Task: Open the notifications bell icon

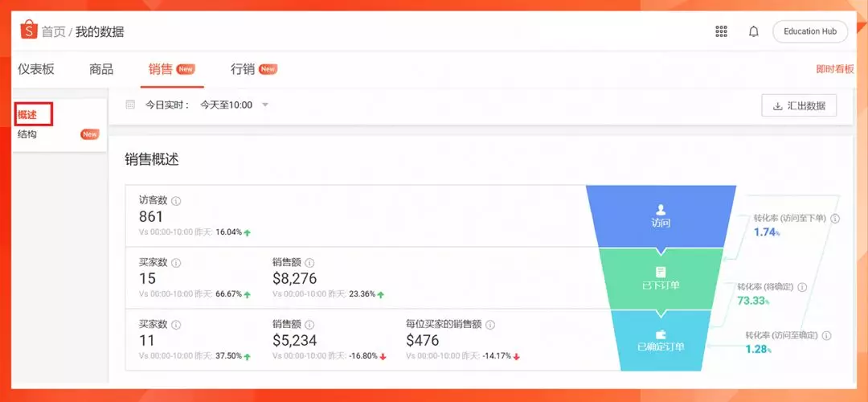Action: coord(753,31)
